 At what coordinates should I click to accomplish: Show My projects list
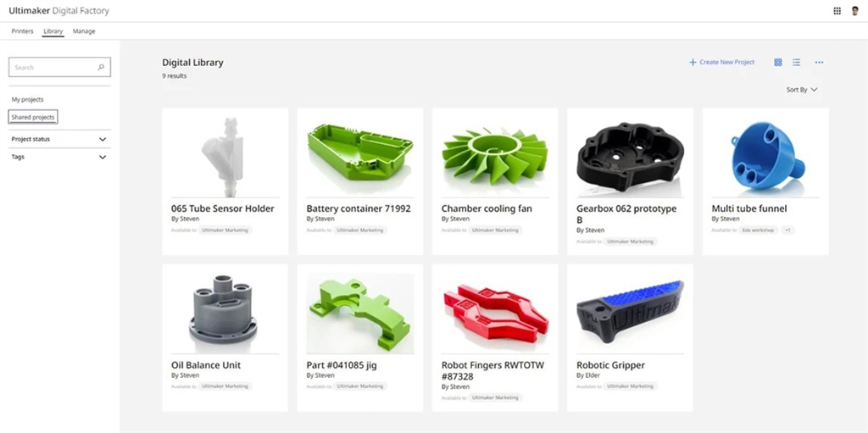click(x=28, y=100)
